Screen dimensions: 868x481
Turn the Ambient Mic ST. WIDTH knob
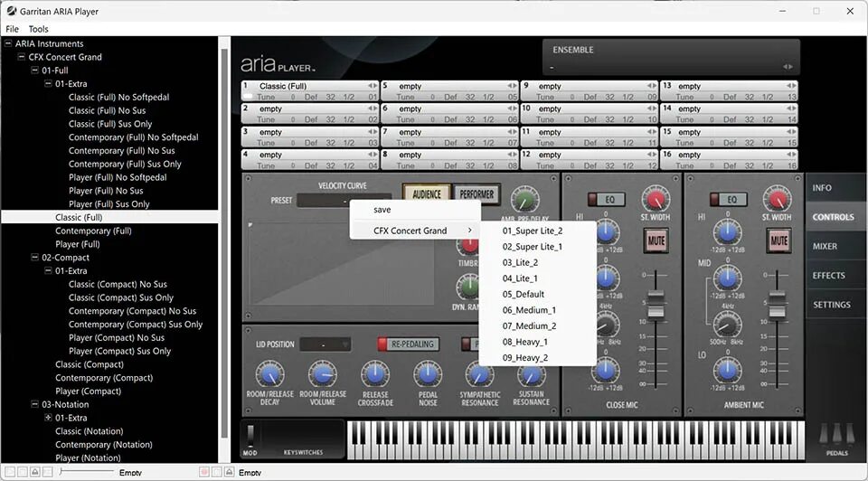coord(778,199)
